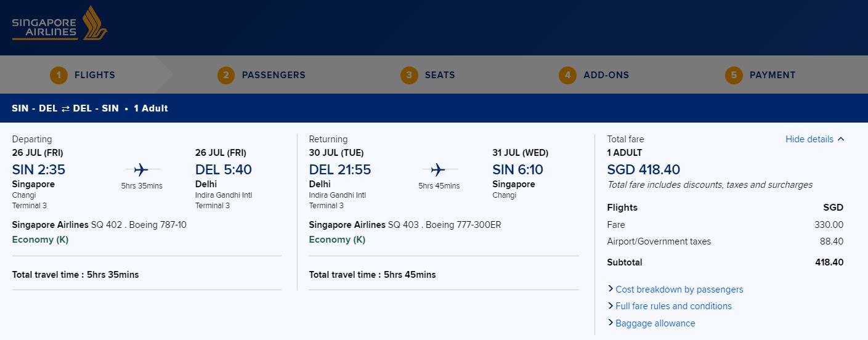868x340 pixels.
Task: Expand Full fare rules and conditions
Action: pos(673,306)
